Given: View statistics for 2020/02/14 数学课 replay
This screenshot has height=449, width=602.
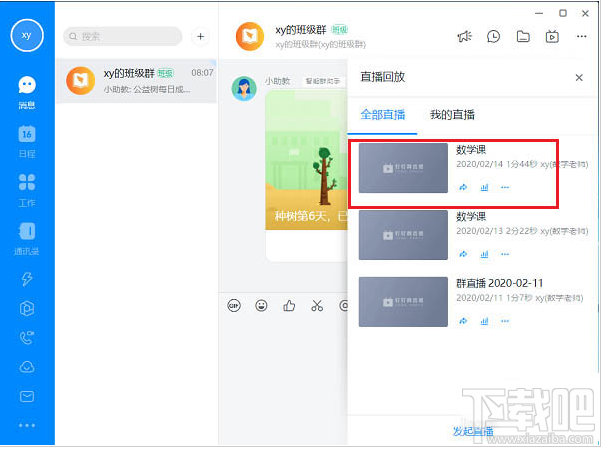Looking at the screenshot, I should click(x=485, y=187).
